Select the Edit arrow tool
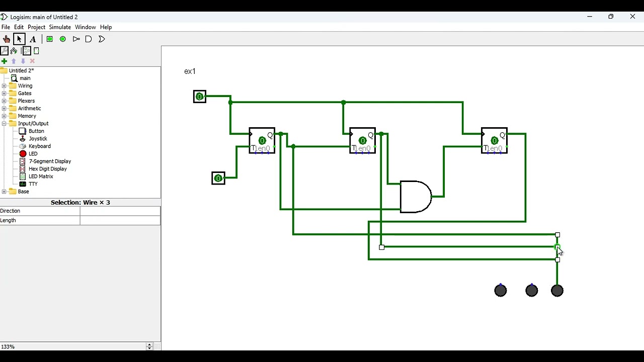 point(19,39)
